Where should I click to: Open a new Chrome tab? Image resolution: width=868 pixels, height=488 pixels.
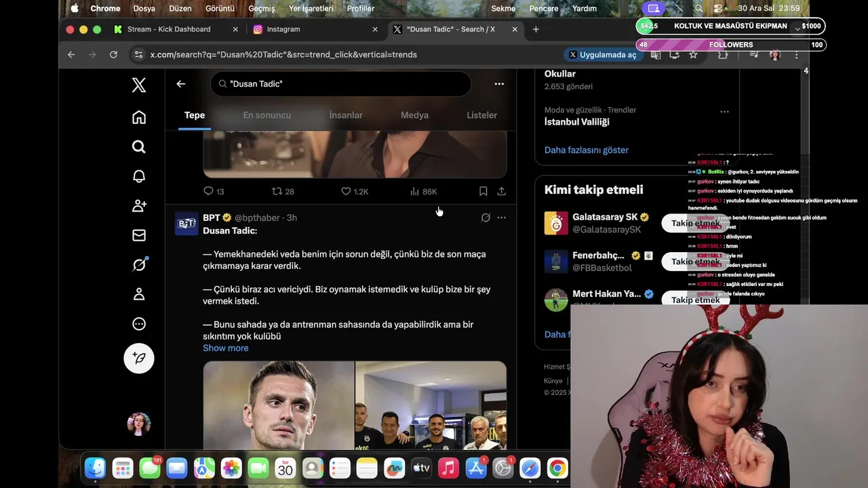536,29
